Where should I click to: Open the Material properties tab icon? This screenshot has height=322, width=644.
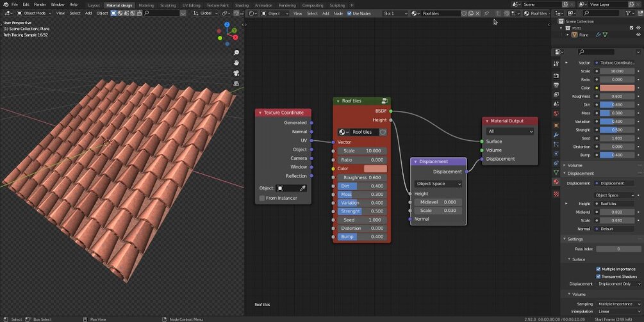coord(556,182)
